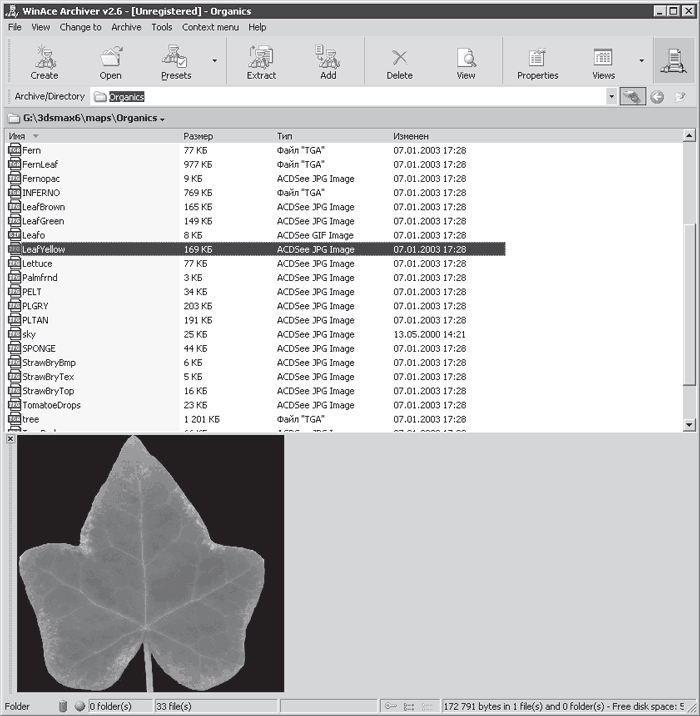Viewport: 700px width, 716px height.
Task: Click the round back arrow icon
Action: [657, 97]
